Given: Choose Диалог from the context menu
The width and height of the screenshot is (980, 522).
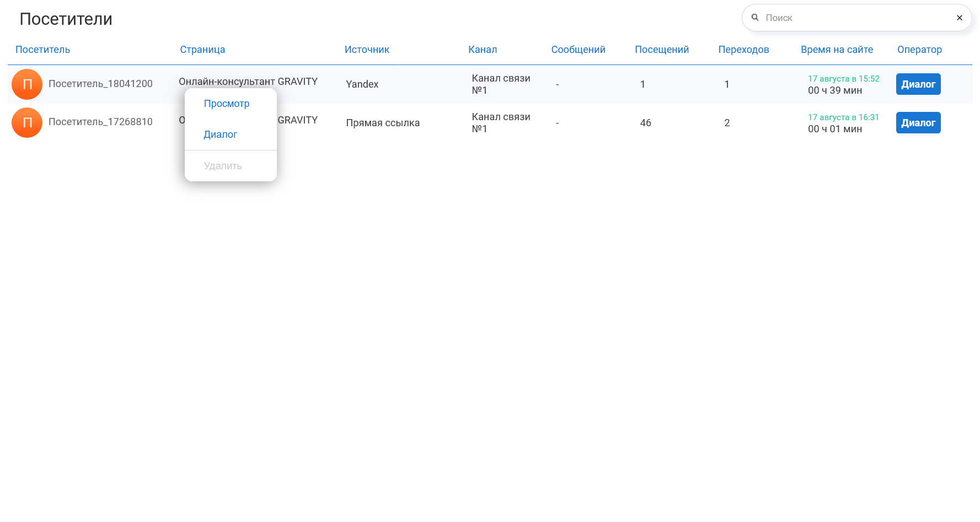Looking at the screenshot, I should [x=220, y=134].
